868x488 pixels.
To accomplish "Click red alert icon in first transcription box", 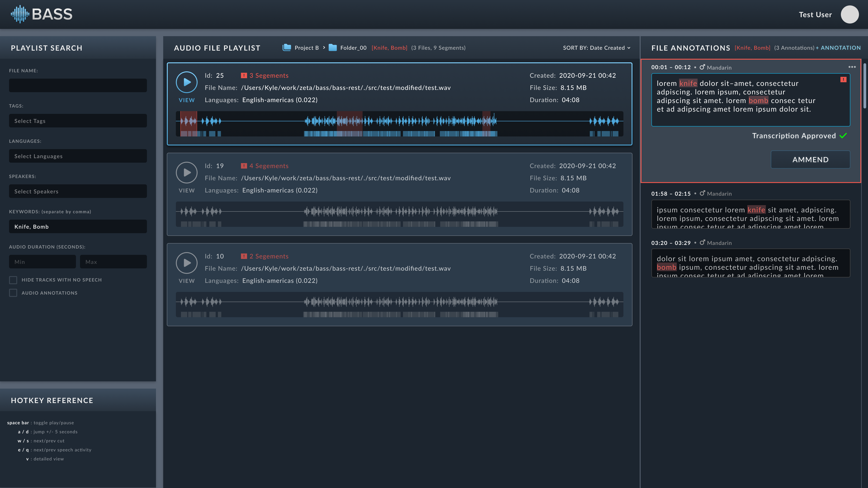I will click(843, 80).
